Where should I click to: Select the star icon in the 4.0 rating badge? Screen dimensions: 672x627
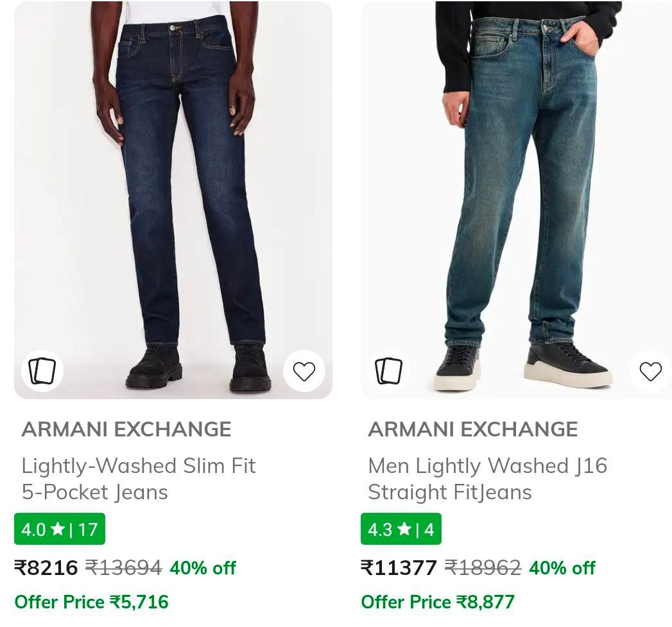click(58, 529)
